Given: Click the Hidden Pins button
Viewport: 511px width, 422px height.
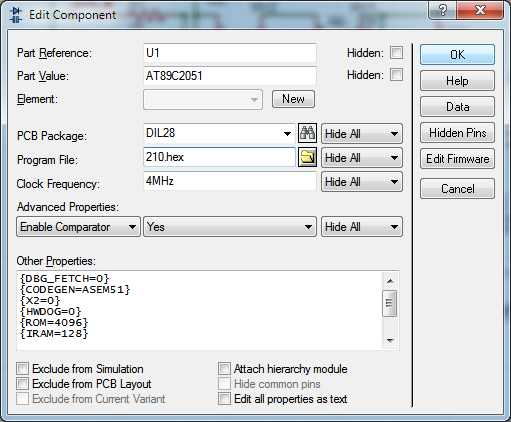Looking at the screenshot, I should 457,133.
